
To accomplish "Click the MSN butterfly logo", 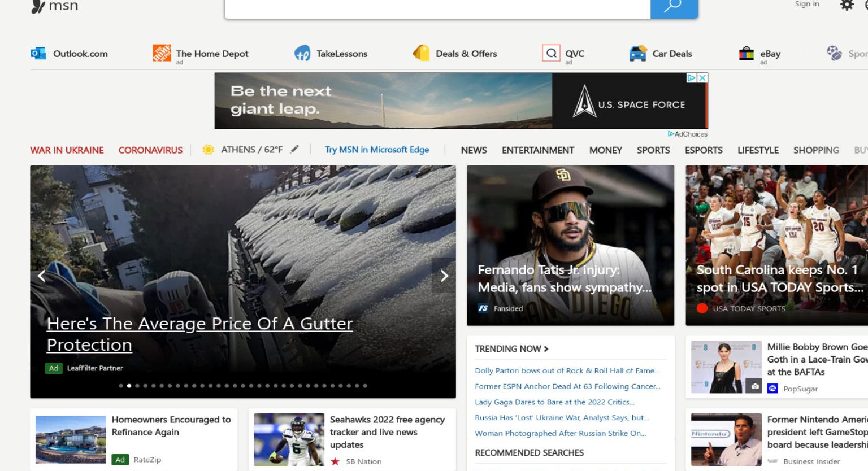I will tap(38, 6).
